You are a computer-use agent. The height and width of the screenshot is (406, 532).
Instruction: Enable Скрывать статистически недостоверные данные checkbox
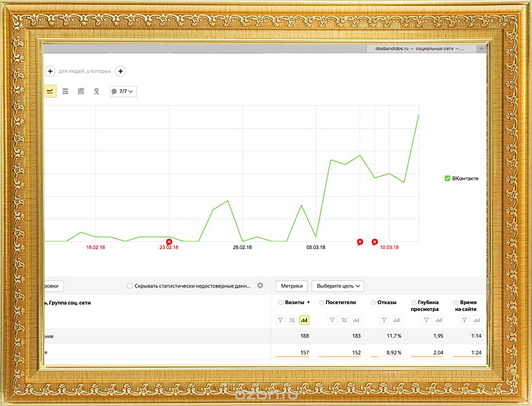coord(130,285)
